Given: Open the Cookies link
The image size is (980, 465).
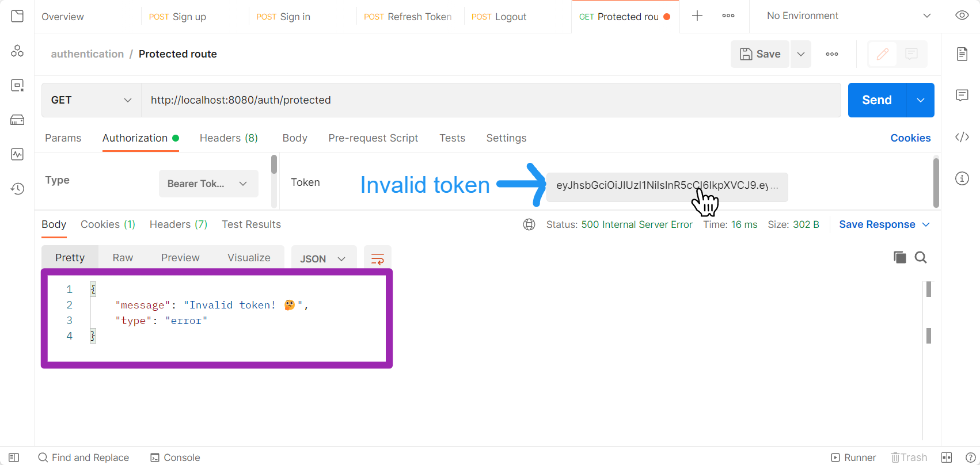Looking at the screenshot, I should (910, 138).
